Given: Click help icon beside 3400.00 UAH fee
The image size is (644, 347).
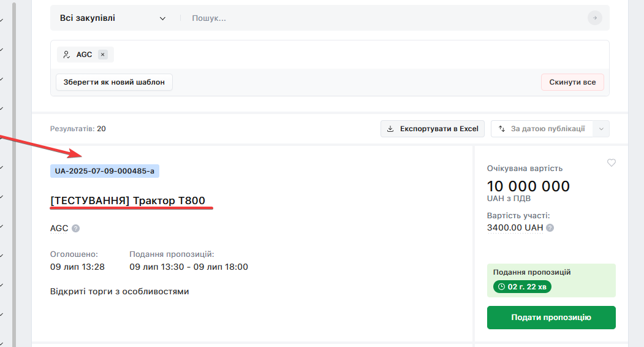Looking at the screenshot, I should (x=550, y=227).
